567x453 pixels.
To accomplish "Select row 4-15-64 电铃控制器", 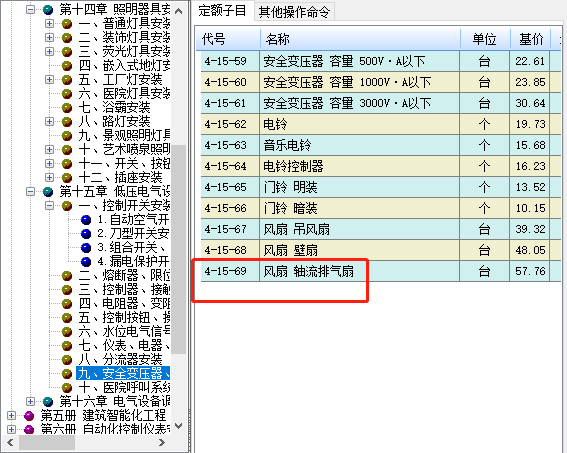I will (x=380, y=166).
